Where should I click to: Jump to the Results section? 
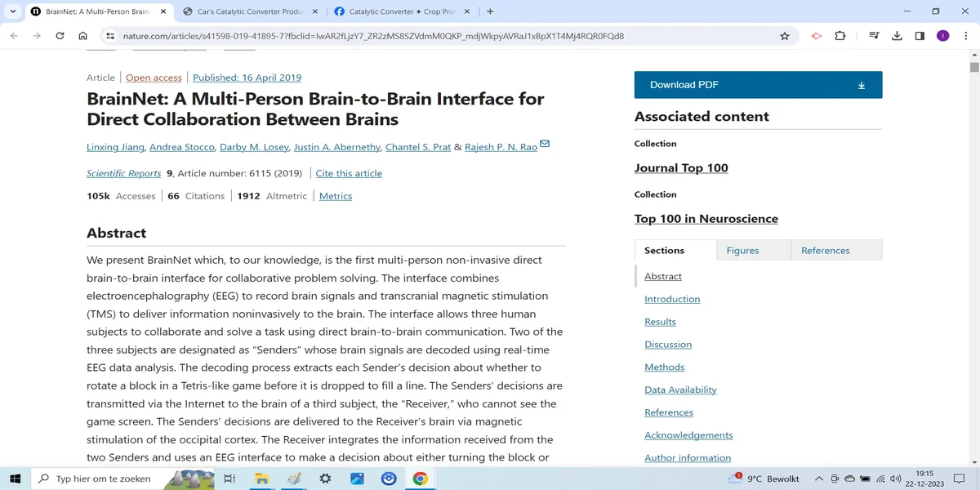[x=660, y=322]
